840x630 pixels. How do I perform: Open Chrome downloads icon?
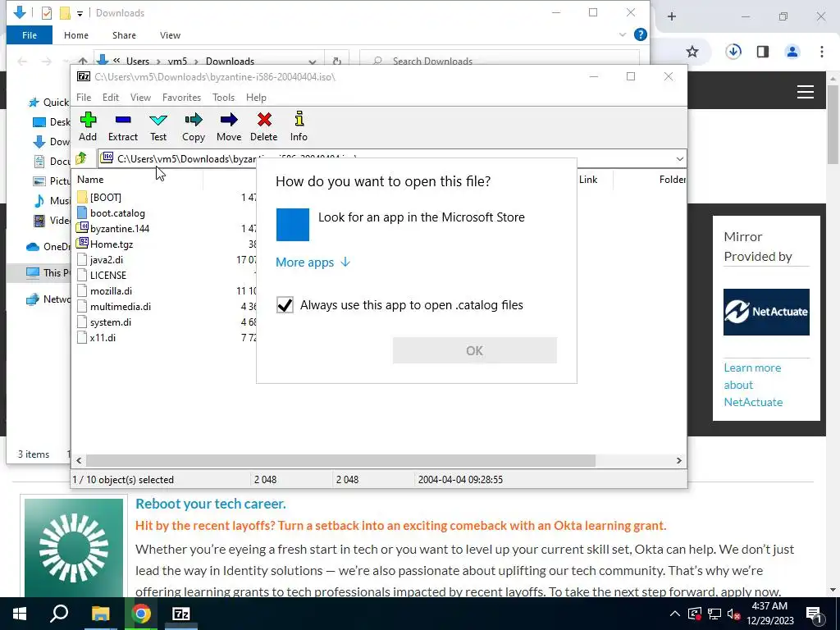coord(733,52)
